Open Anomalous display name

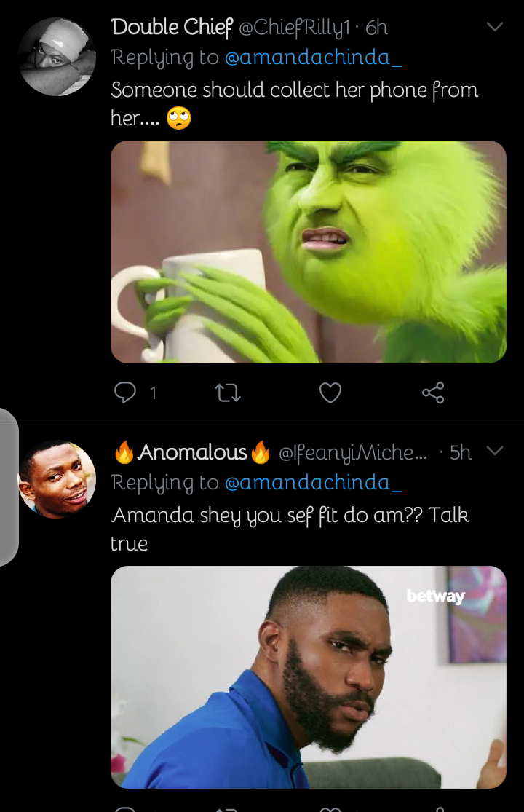pos(192,452)
